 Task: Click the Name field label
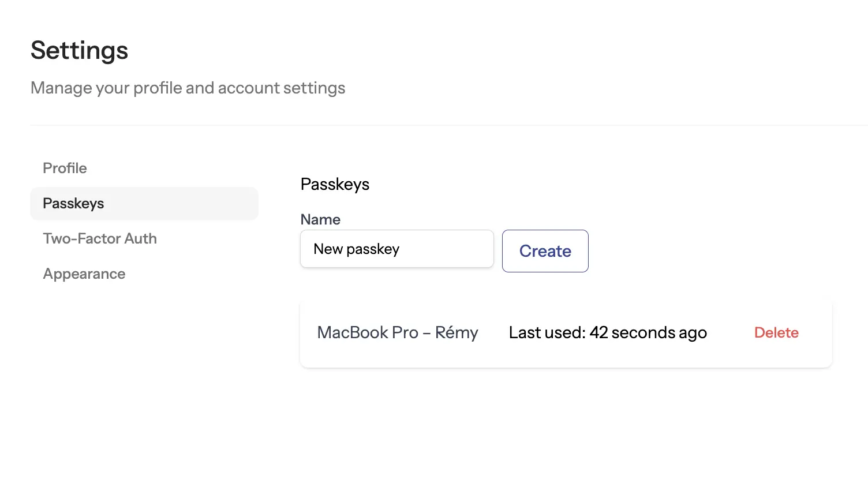(x=320, y=219)
